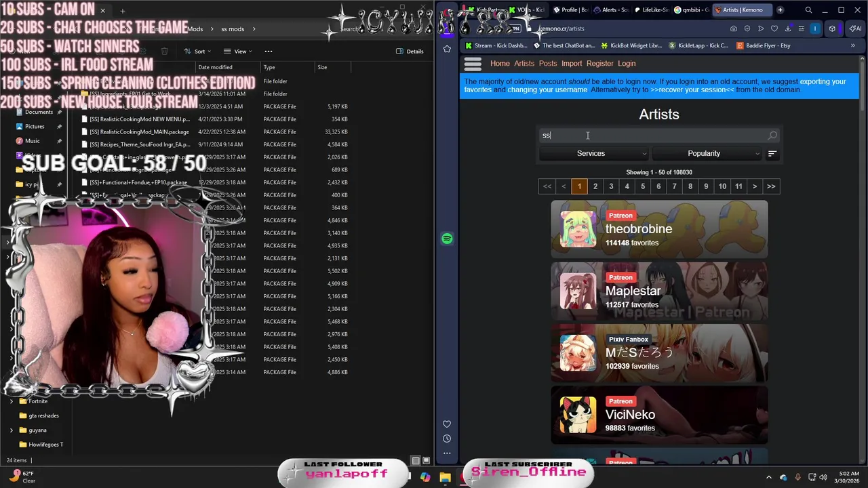Show hidden system tray icons

[768, 477]
